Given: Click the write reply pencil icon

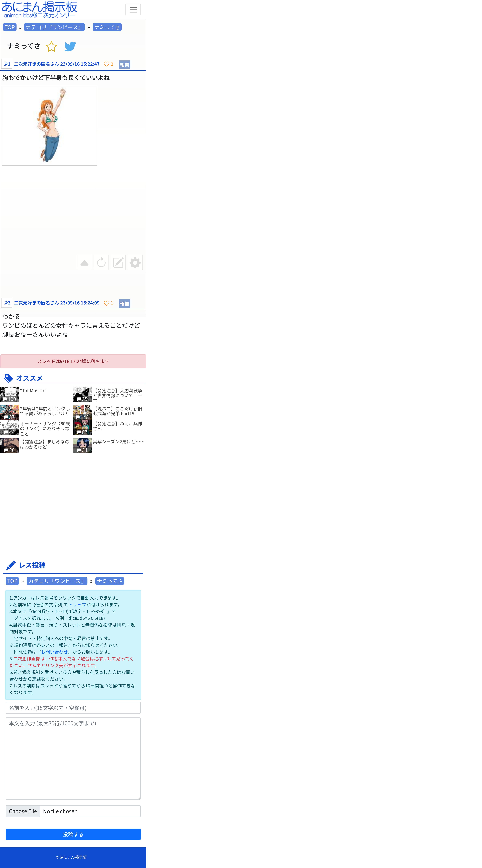Looking at the screenshot, I should [x=118, y=262].
